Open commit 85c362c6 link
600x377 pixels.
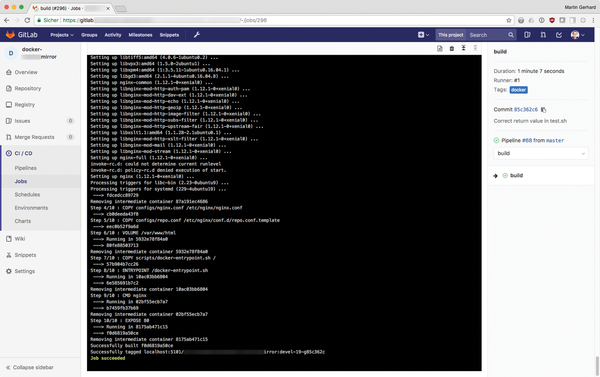(x=526, y=109)
